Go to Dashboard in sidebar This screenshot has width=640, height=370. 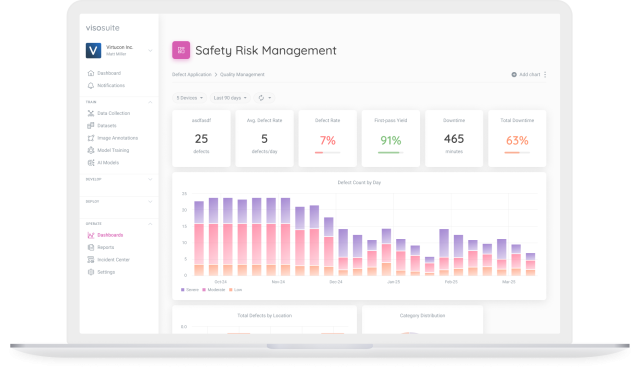coord(109,73)
